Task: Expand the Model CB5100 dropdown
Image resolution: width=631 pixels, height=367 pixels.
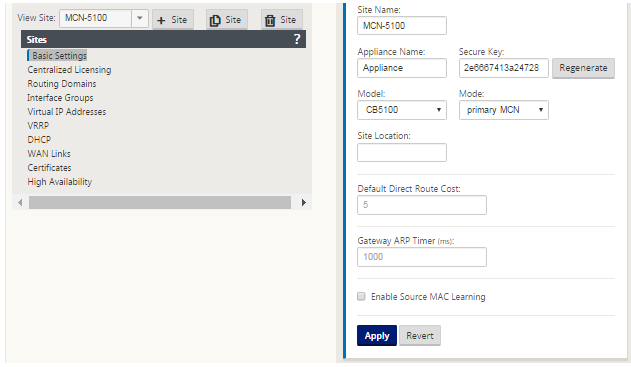Action: click(402, 110)
